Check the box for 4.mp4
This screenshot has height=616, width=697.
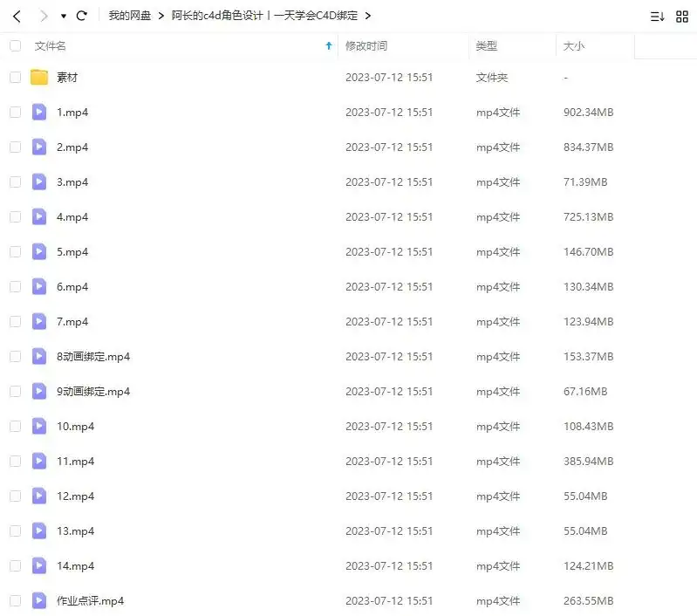coord(15,217)
